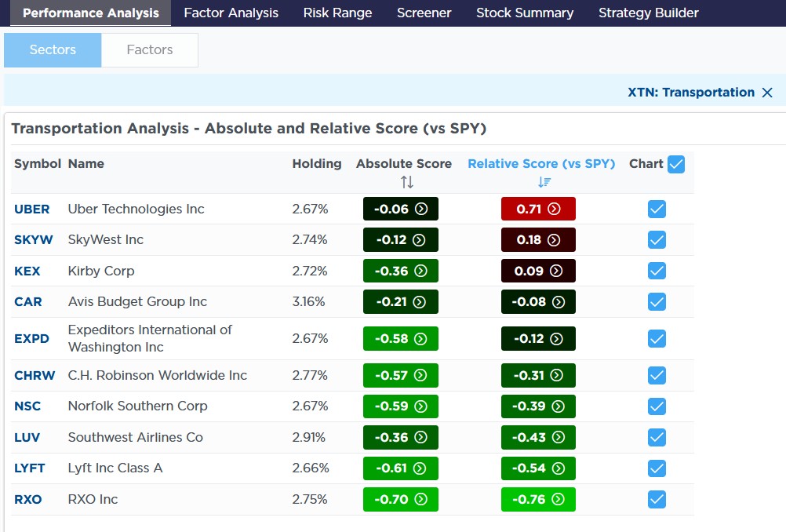Sort by Absolute Score arrows icon
Image resolution: width=786 pixels, height=532 pixels.
tap(406, 182)
